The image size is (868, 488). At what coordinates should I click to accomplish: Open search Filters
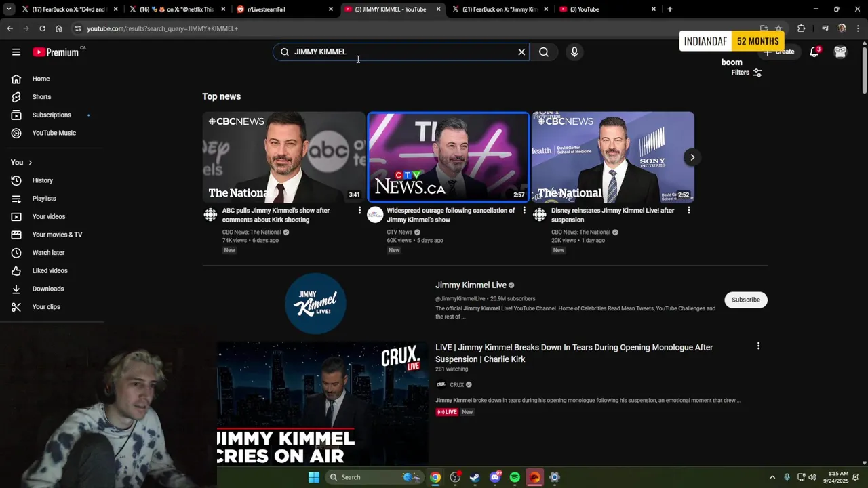coord(747,73)
